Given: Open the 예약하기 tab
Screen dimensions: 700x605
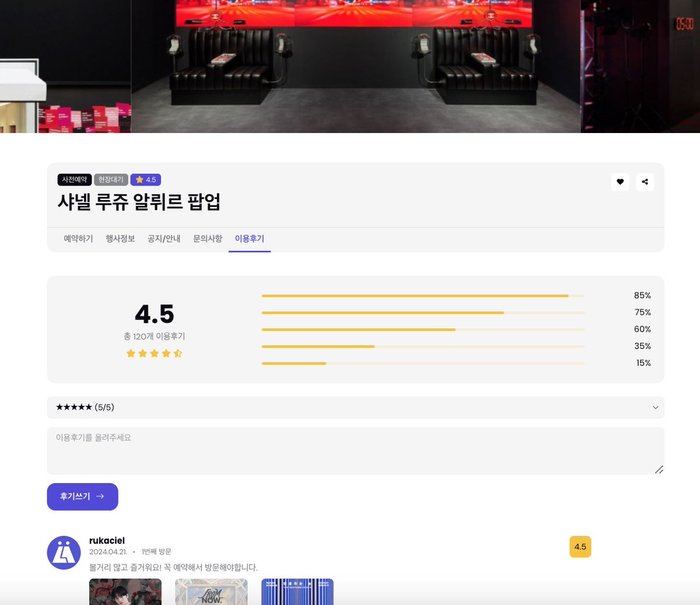Looking at the screenshot, I should tap(78, 239).
